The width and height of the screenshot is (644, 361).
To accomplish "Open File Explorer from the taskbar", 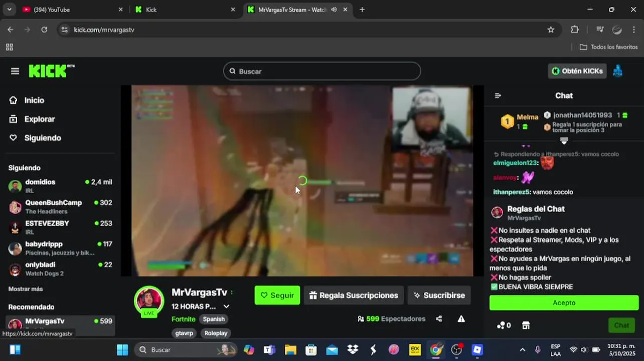I will click(x=290, y=349).
